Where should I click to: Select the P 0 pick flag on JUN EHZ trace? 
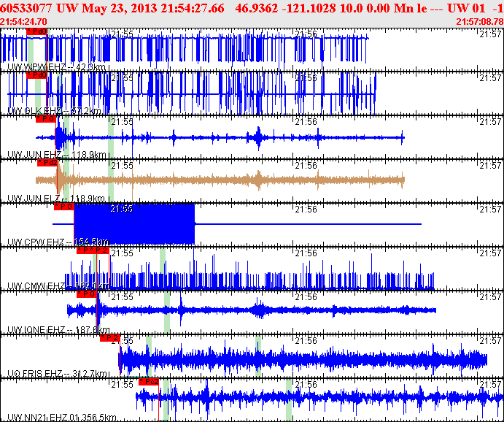pyautogui.click(x=46, y=119)
